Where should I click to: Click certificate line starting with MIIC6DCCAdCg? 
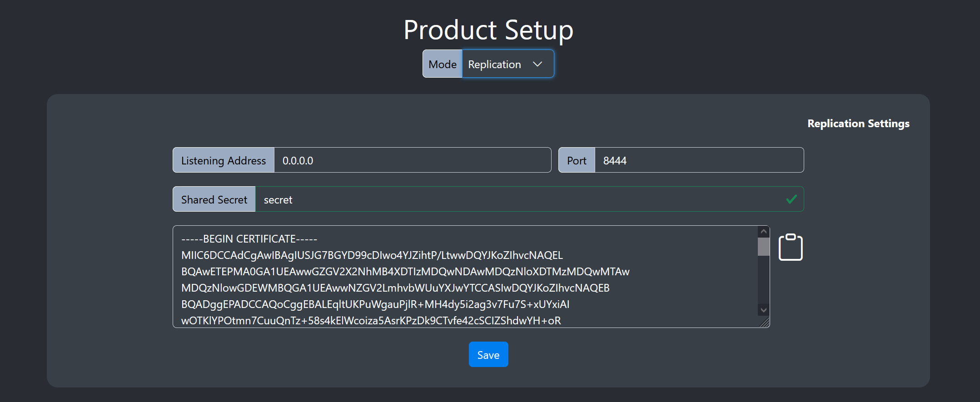(x=372, y=255)
